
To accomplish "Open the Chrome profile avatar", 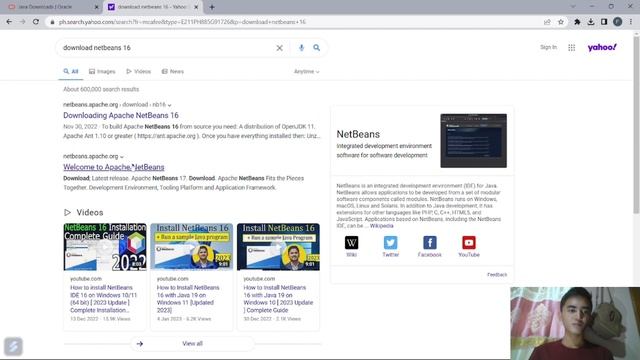I will [x=618, y=22].
